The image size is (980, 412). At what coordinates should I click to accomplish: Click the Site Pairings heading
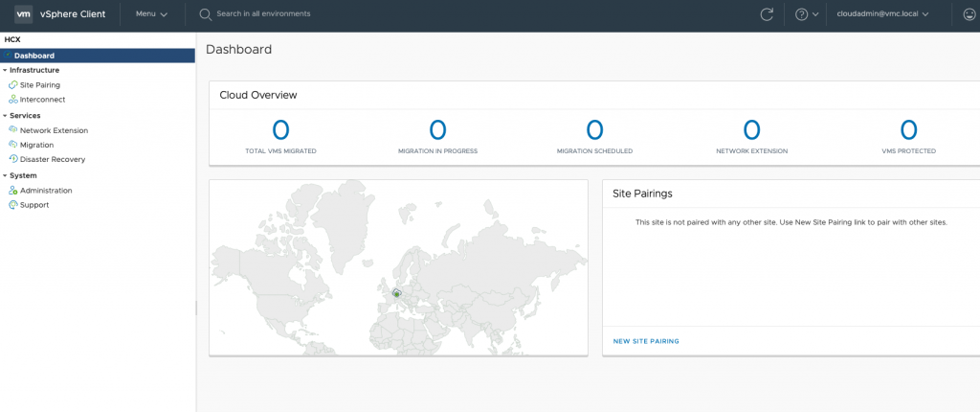(x=642, y=195)
